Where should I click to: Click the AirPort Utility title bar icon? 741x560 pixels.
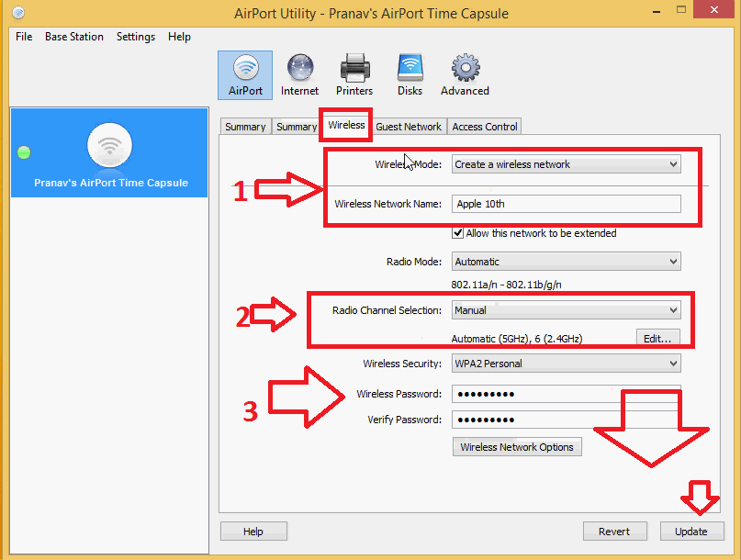click(19, 14)
